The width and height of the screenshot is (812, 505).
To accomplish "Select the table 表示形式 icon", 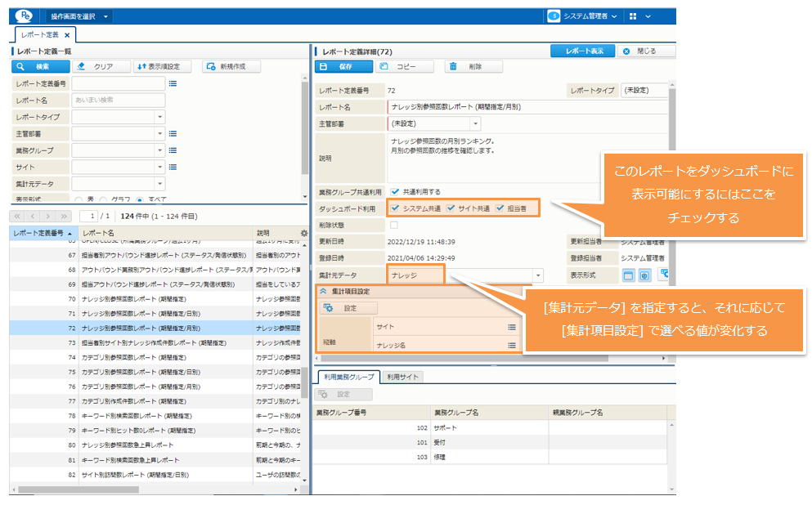I will coord(629,275).
